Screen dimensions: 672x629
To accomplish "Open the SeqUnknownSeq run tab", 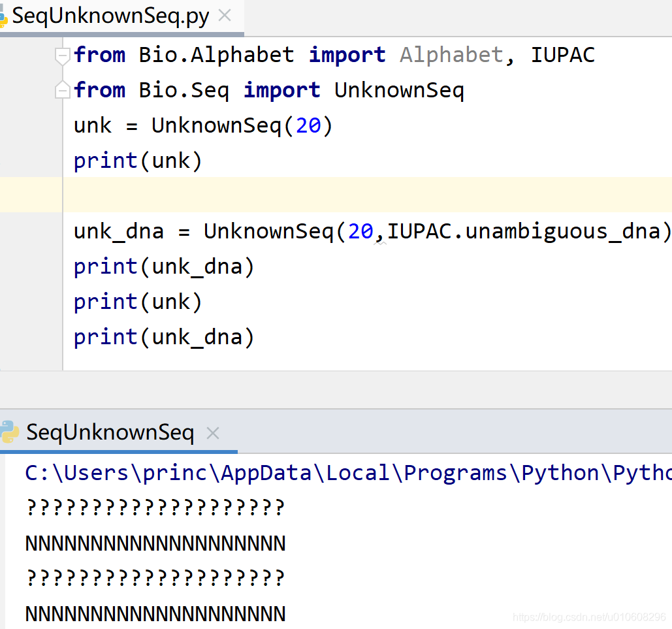I will [110, 432].
